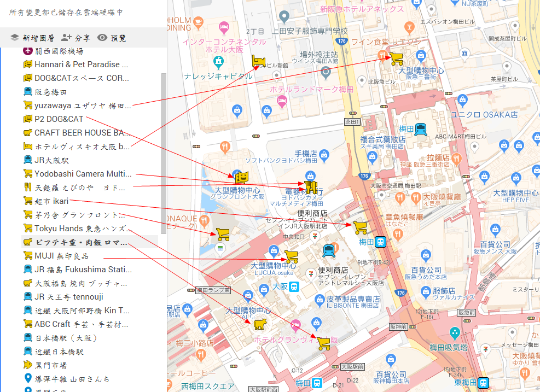Select DOG&CATスペース COR... list item
540x392 pixels.
coord(76,78)
